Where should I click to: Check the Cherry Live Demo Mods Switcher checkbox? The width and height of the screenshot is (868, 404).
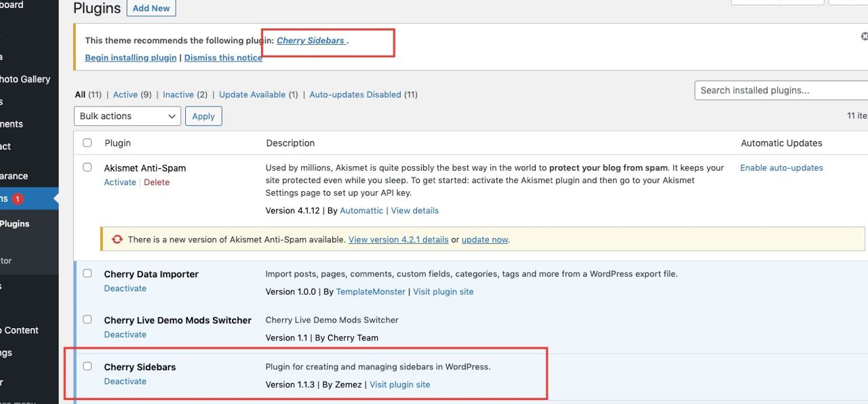87,319
